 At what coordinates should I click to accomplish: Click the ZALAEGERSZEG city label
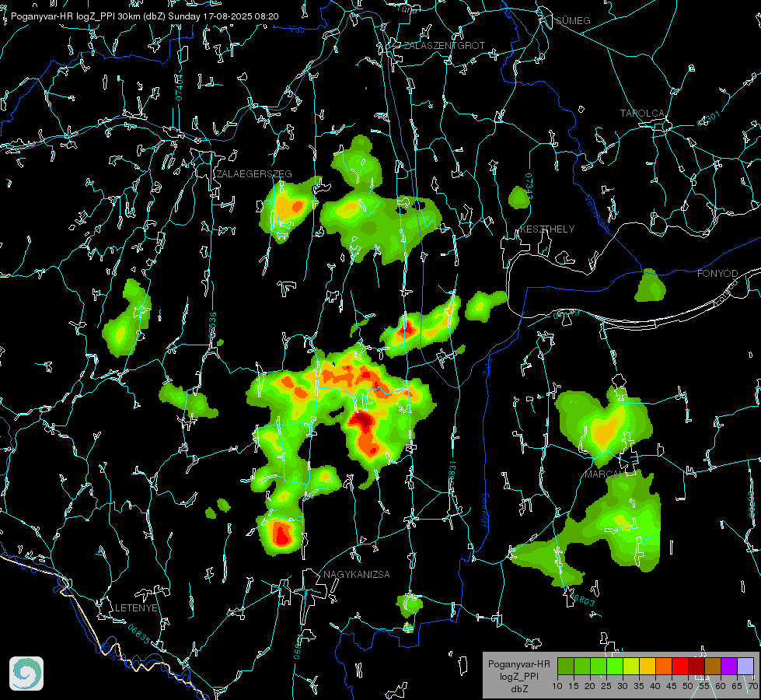tap(254, 173)
